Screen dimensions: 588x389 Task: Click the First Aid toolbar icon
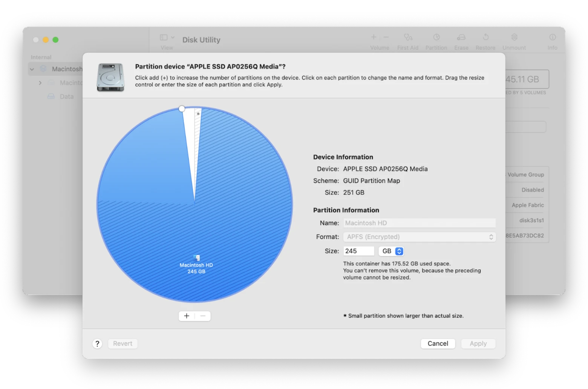pos(408,37)
